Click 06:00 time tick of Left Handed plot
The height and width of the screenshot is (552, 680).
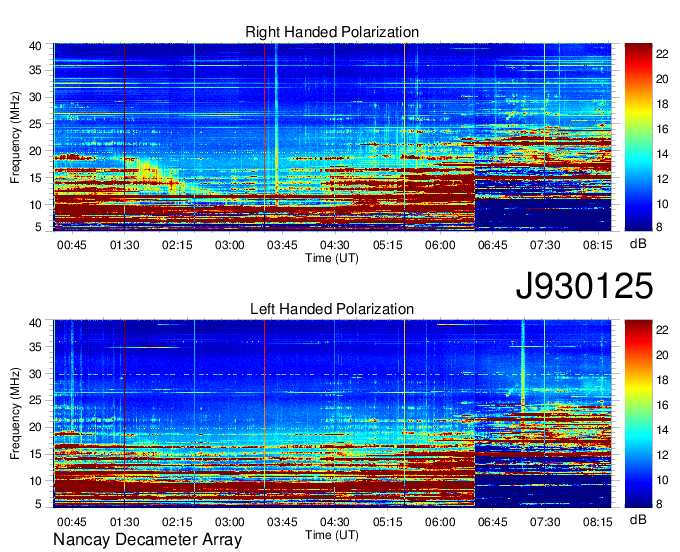pyautogui.click(x=440, y=522)
